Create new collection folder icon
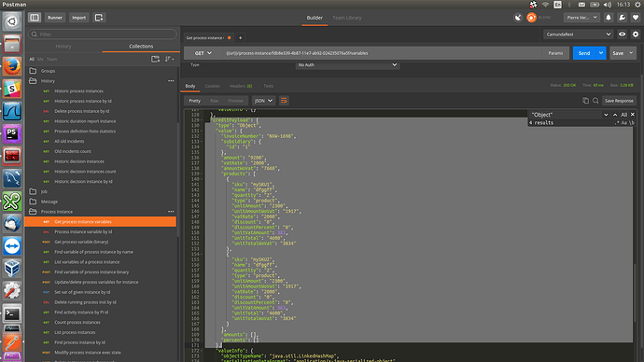The height and width of the screenshot is (362, 644). click(x=155, y=59)
